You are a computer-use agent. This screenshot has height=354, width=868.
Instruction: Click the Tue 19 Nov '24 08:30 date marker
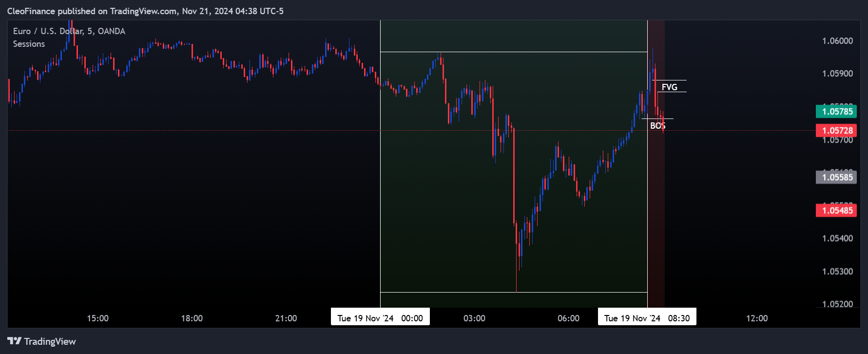pos(647,316)
